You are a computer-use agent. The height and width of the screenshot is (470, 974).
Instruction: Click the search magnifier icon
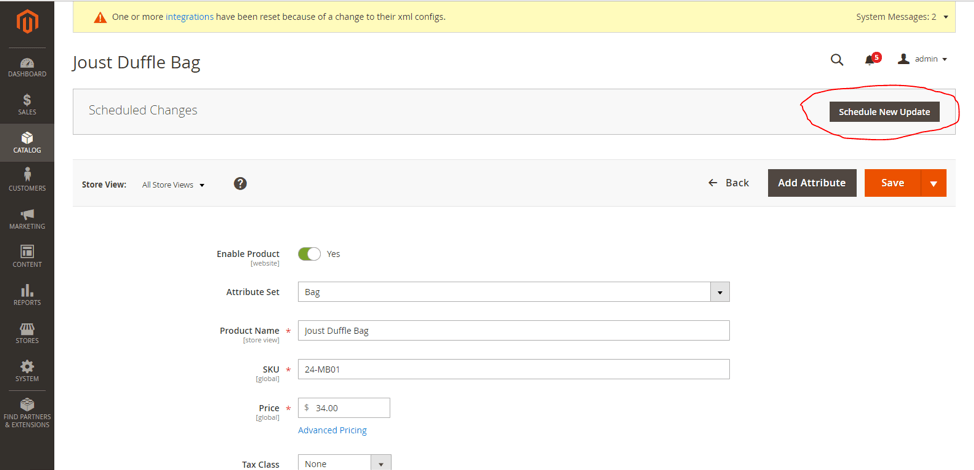837,60
